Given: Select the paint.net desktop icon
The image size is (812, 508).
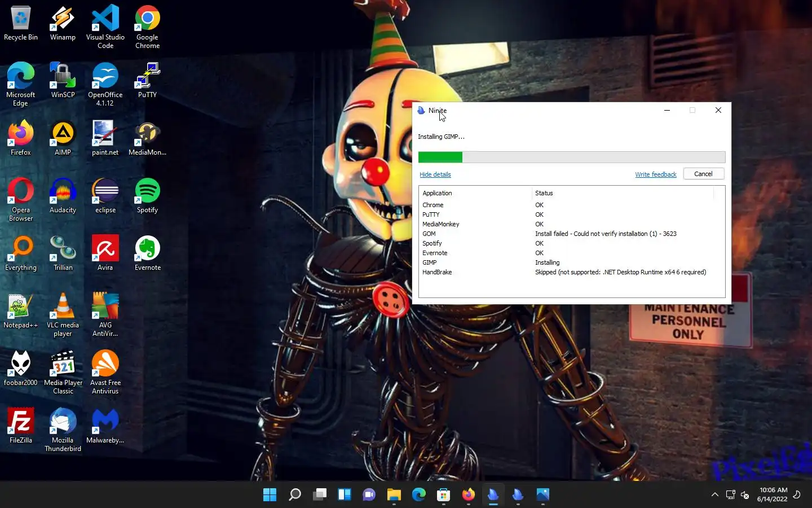Looking at the screenshot, I should [105, 138].
